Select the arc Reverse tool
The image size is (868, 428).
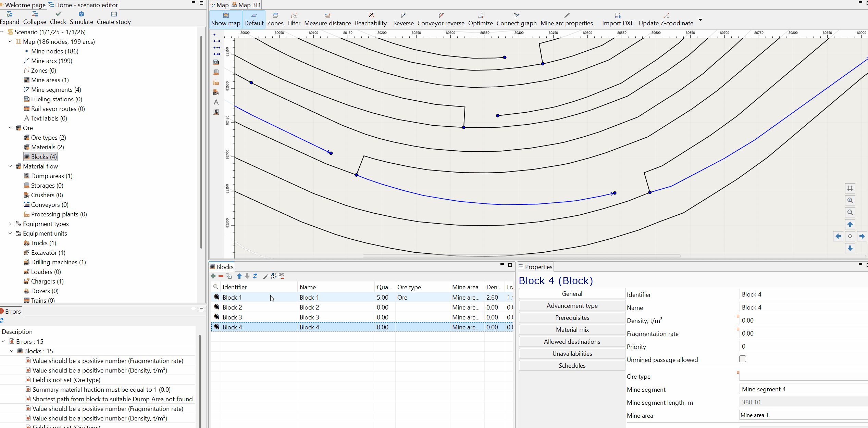pyautogui.click(x=403, y=20)
